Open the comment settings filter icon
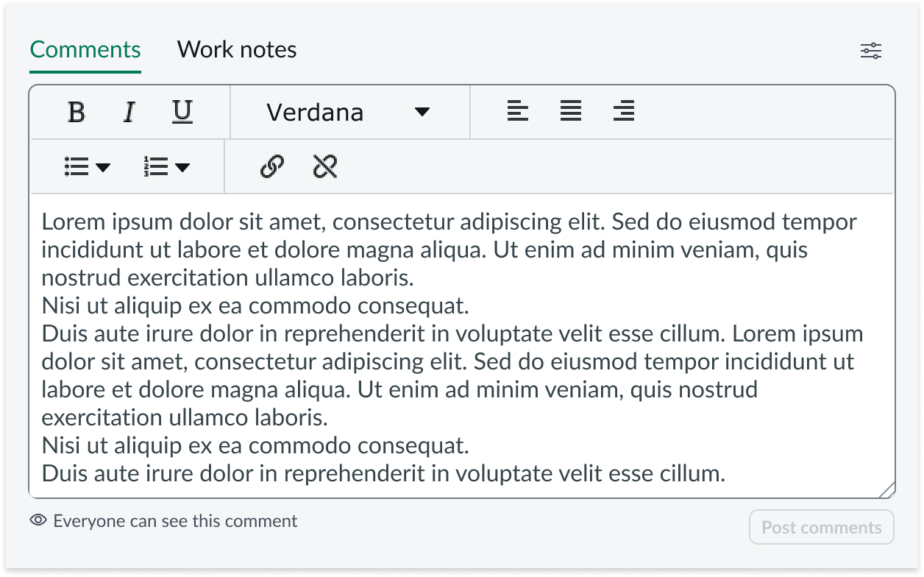The width and height of the screenshot is (924, 577). point(871,50)
